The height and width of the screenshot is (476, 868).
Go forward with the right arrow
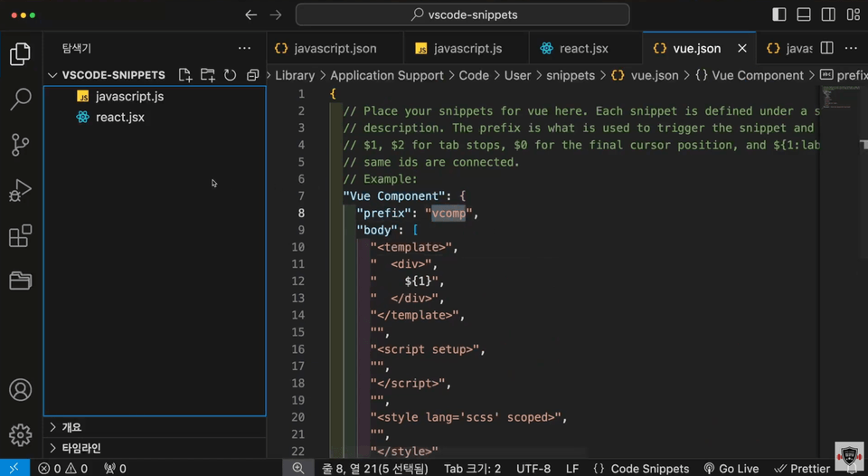pos(276,15)
